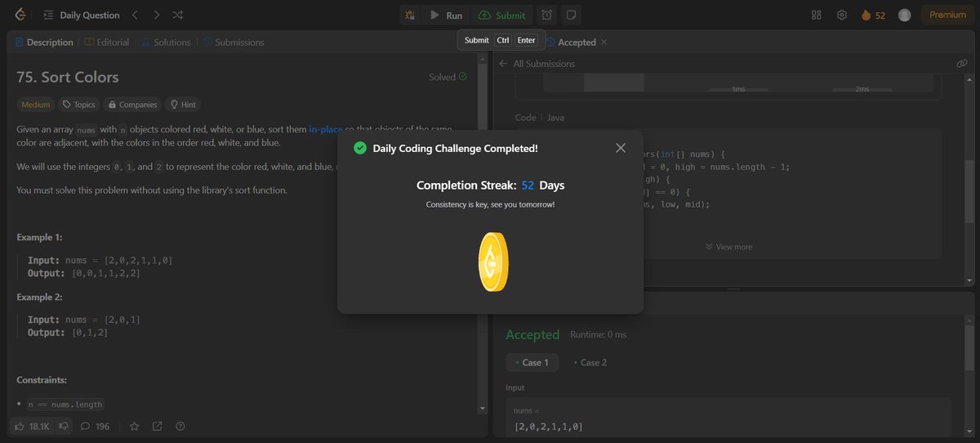Image resolution: width=980 pixels, height=443 pixels.
Task: Click the green Accepted result heading
Action: [532, 334]
